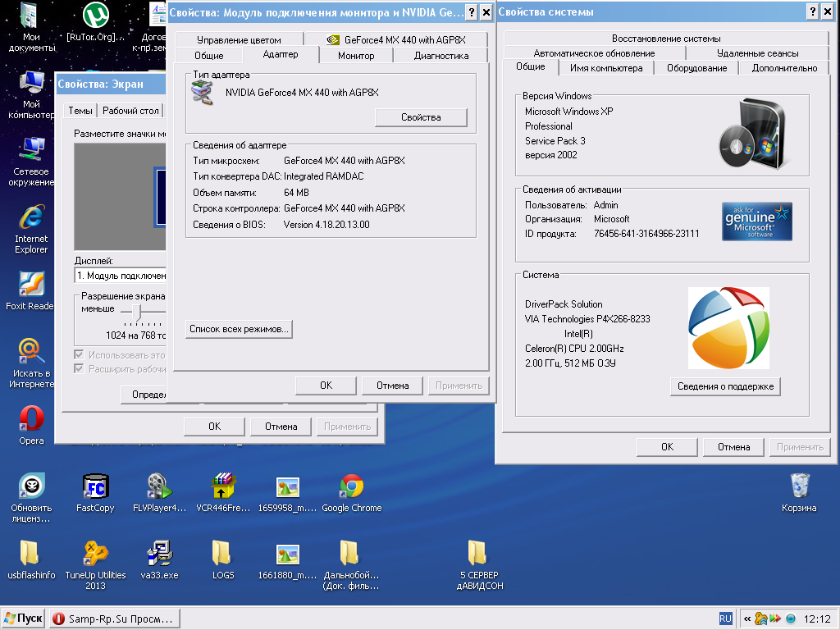Click screen resolution slider handle

(x=137, y=312)
